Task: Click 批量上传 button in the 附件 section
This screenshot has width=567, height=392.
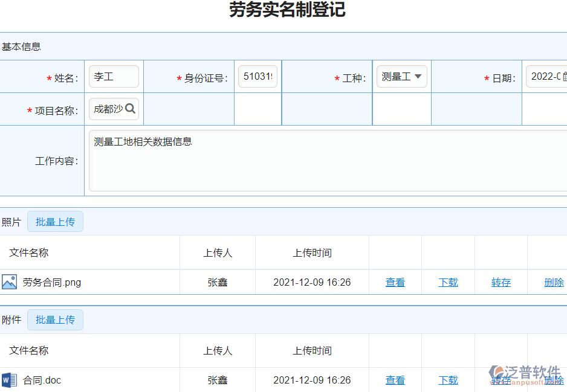Action: point(55,320)
